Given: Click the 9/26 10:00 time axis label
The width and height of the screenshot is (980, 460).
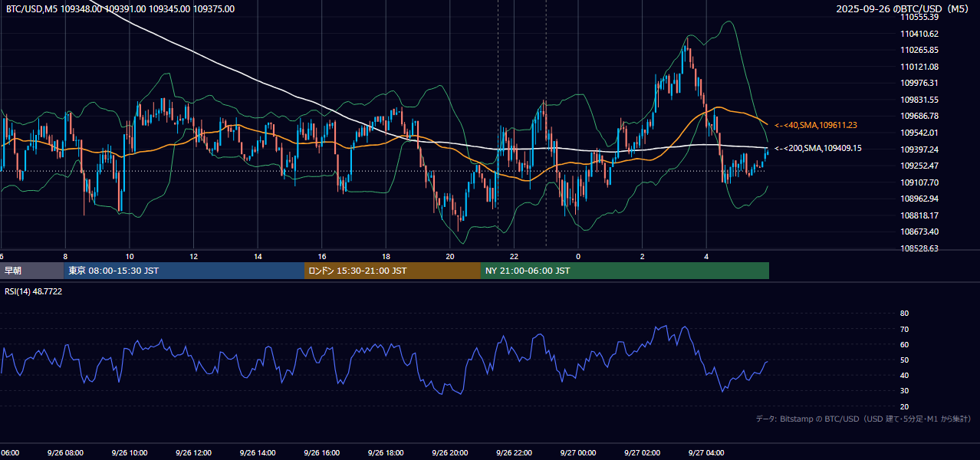Looking at the screenshot, I should (x=130, y=452).
